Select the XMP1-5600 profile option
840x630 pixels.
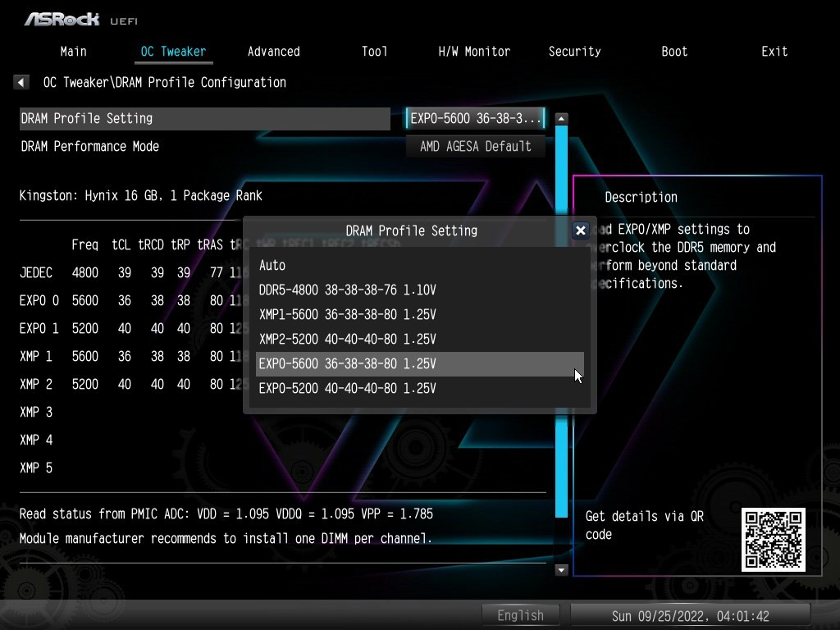click(x=347, y=314)
